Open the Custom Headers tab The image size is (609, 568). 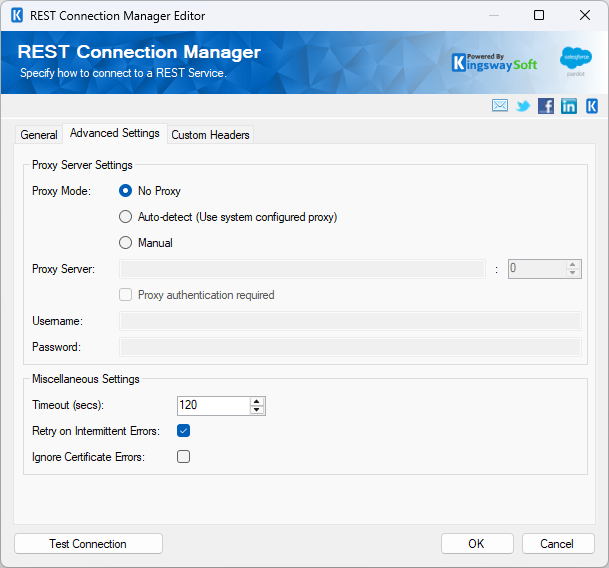click(211, 135)
